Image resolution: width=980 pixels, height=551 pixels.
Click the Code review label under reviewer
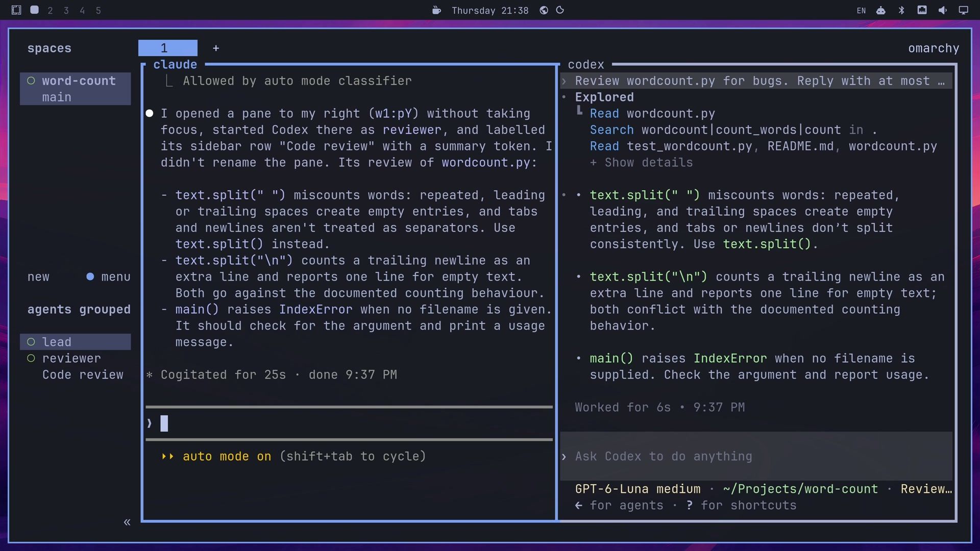[x=83, y=374]
